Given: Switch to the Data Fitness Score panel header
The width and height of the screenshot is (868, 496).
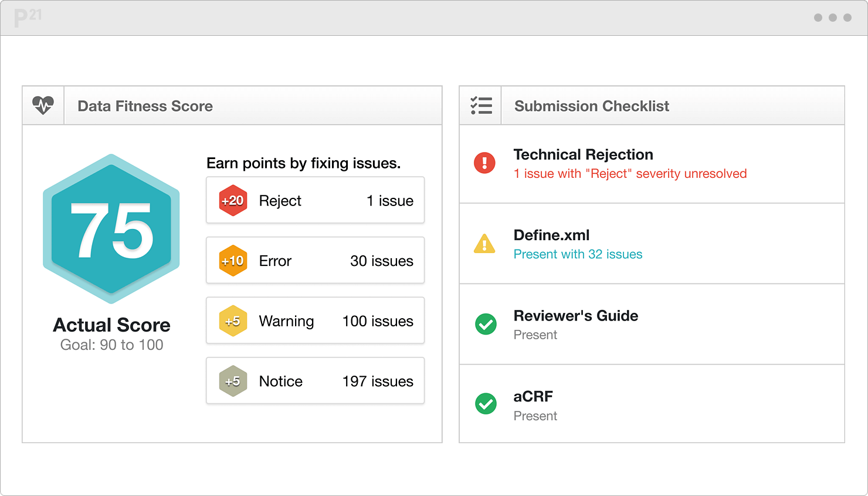Looking at the screenshot, I should point(145,106).
